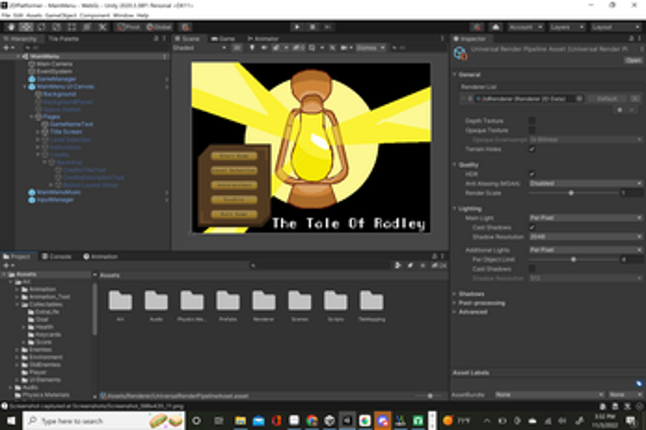
Task: Open the Main Light mode dropdown
Action: pos(585,217)
